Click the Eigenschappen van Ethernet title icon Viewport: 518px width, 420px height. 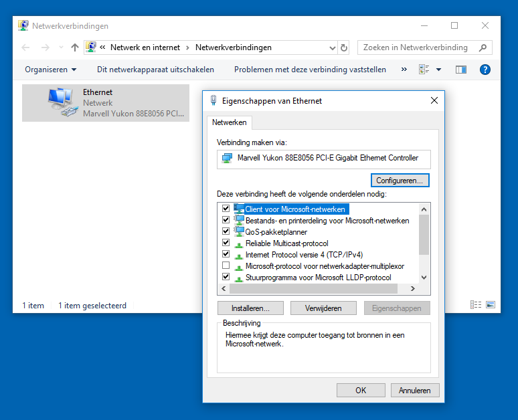coord(213,100)
